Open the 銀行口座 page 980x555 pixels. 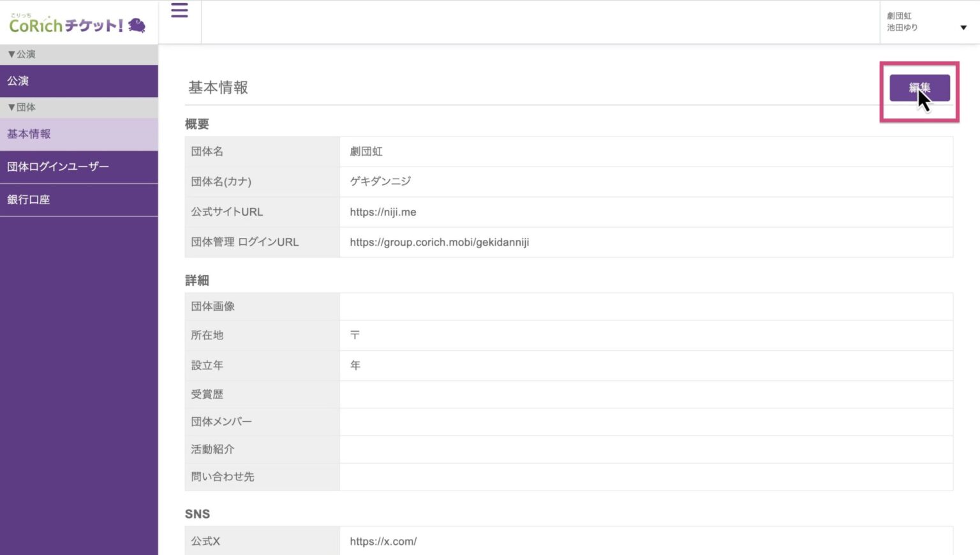(x=28, y=200)
